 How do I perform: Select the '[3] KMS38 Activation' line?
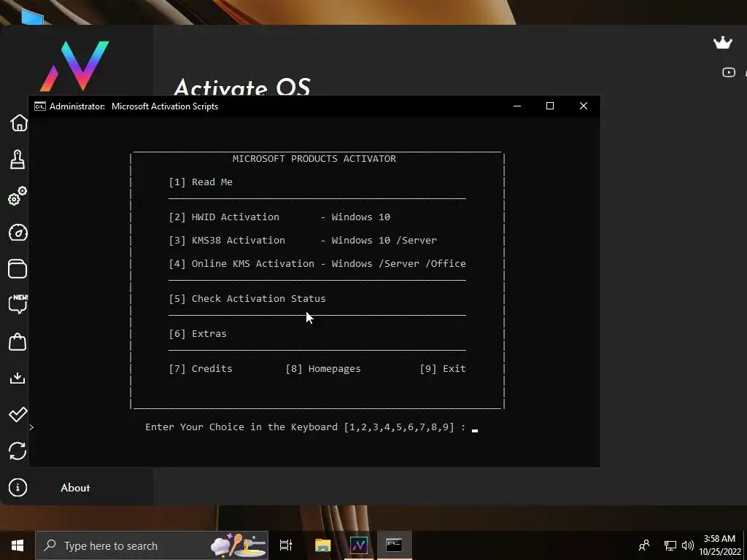[x=303, y=241]
